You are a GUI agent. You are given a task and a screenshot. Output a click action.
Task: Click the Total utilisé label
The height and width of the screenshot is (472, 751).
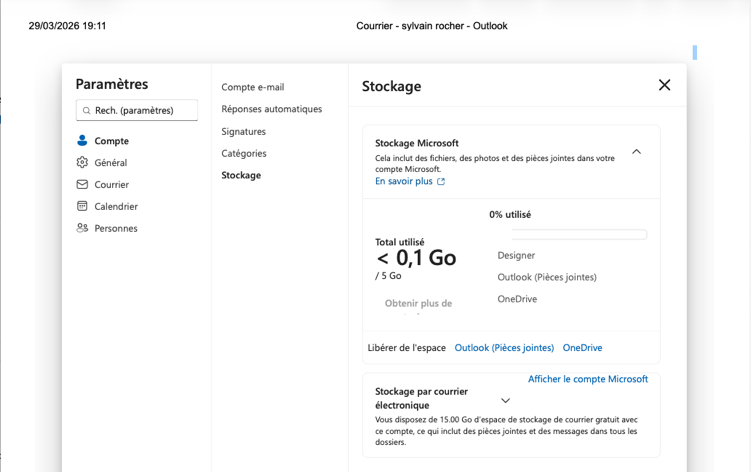click(x=399, y=242)
